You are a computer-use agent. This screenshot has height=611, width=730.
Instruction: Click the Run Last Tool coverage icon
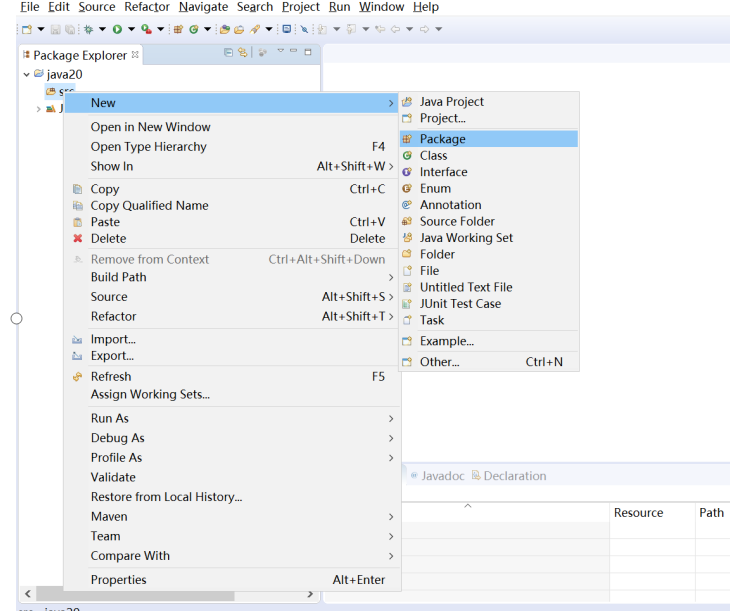click(147, 29)
